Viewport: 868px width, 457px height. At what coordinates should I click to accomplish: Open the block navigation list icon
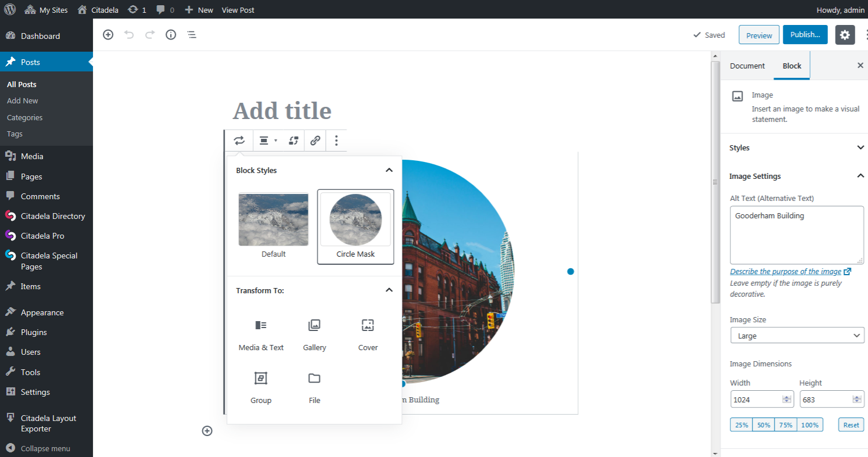[x=192, y=35]
